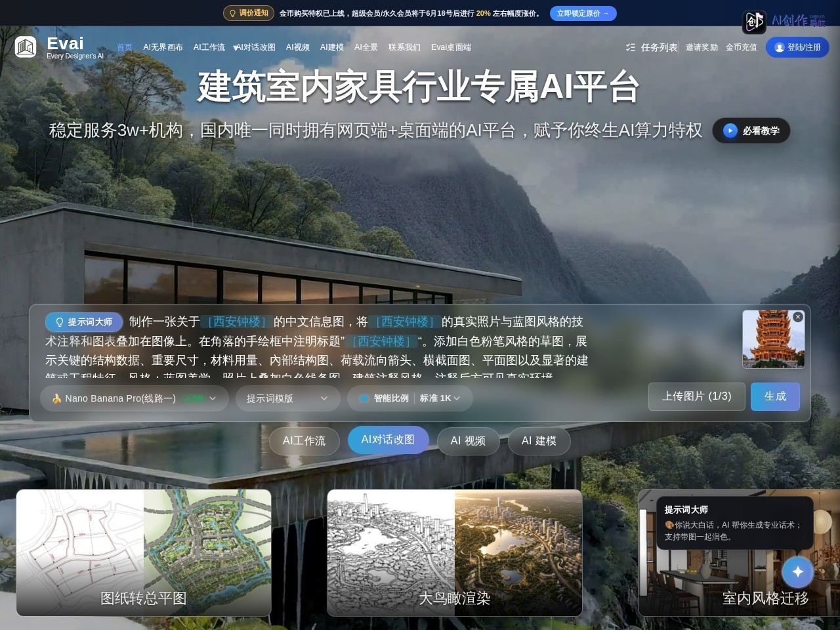Image resolution: width=840 pixels, height=630 pixels.
Task: Click the blue sparkle floating assistant button
Action: 798,572
